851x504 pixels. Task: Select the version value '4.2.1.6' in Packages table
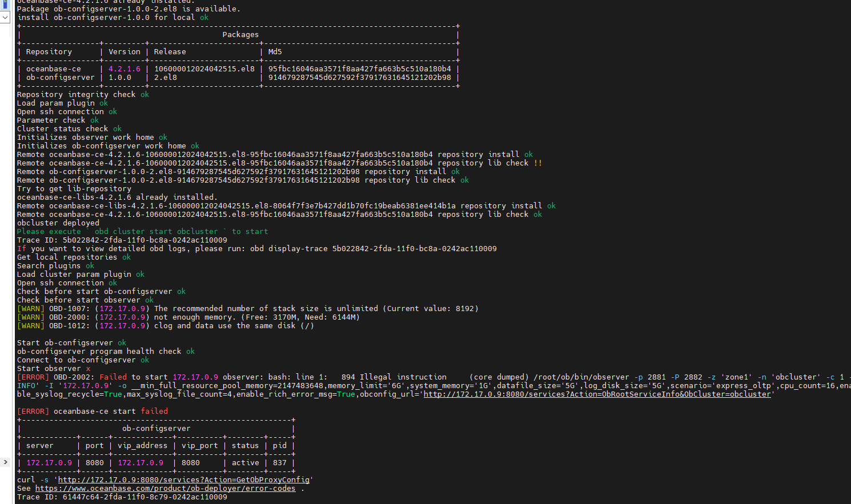pos(125,69)
